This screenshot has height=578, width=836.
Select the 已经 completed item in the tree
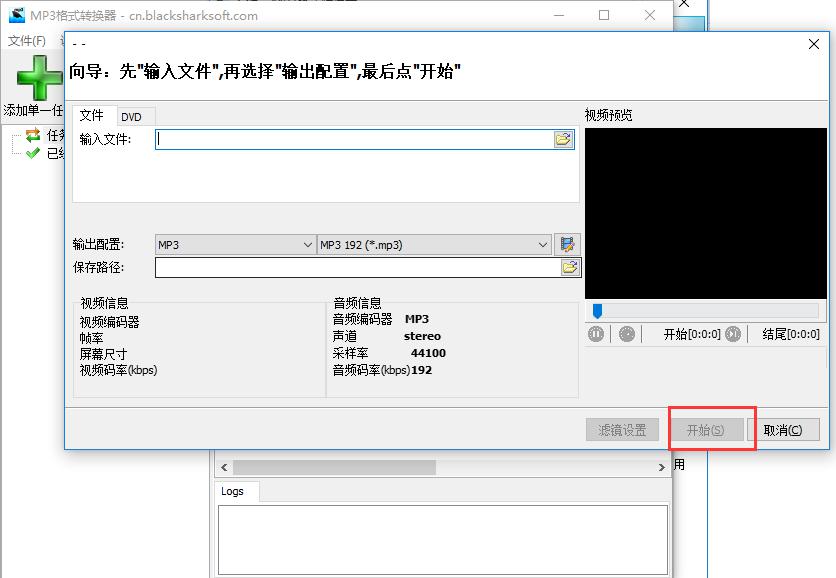click(48, 153)
